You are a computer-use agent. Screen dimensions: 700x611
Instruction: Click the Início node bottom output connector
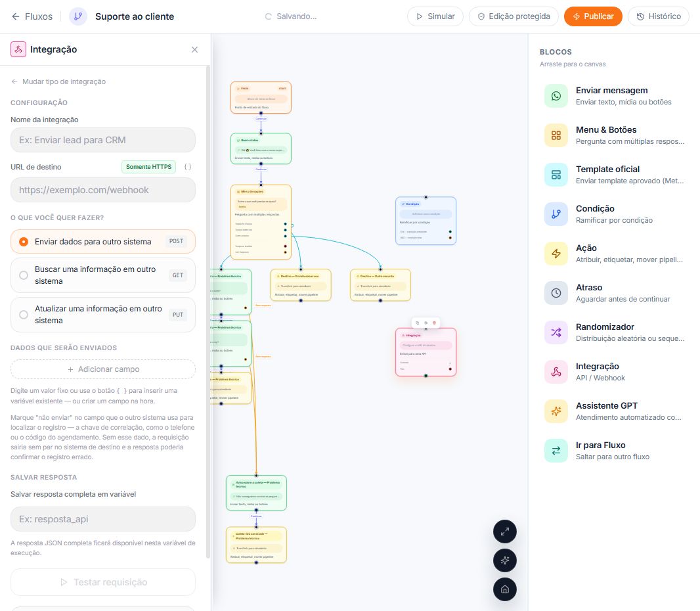click(x=261, y=114)
